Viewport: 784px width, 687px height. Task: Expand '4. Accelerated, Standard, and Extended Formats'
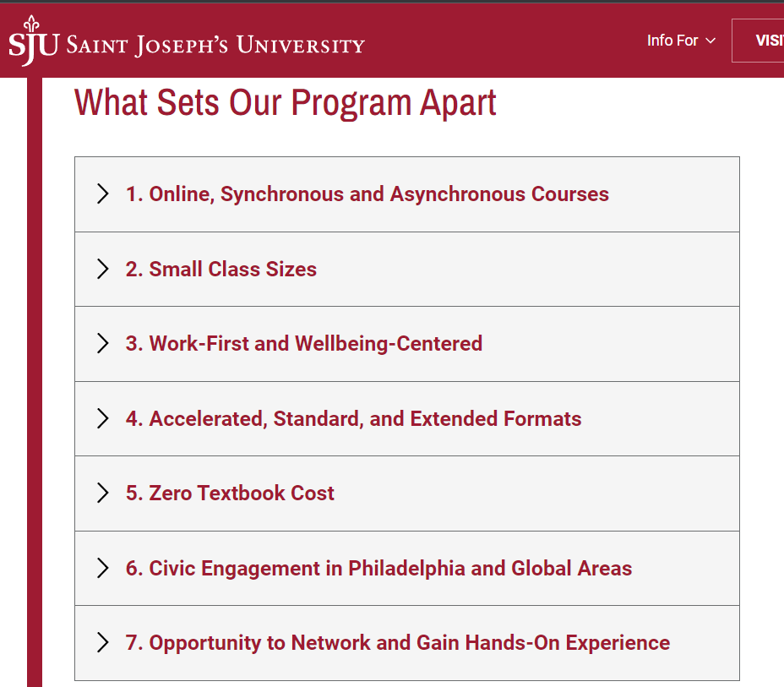(x=407, y=418)
